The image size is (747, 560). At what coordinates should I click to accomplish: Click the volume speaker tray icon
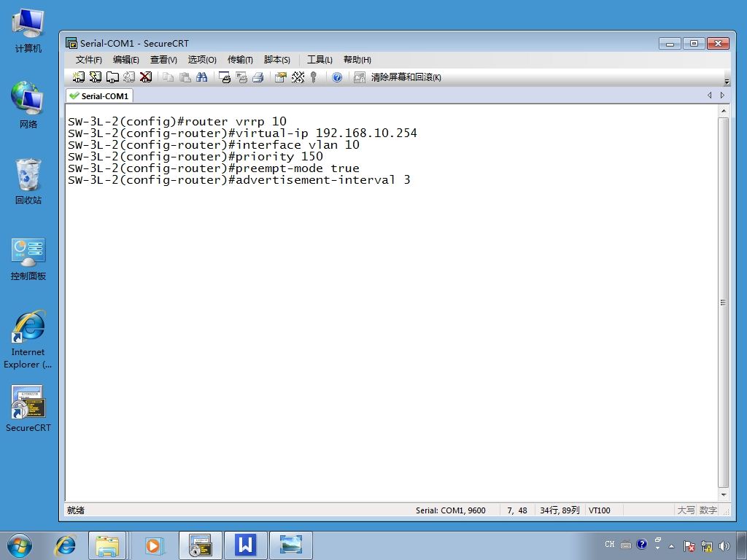(x=724, y=546)
